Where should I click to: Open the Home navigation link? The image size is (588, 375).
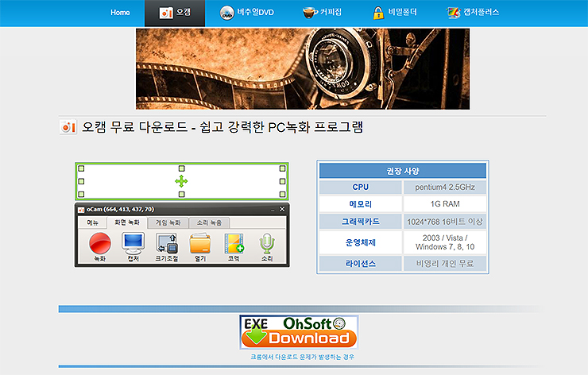120,13
